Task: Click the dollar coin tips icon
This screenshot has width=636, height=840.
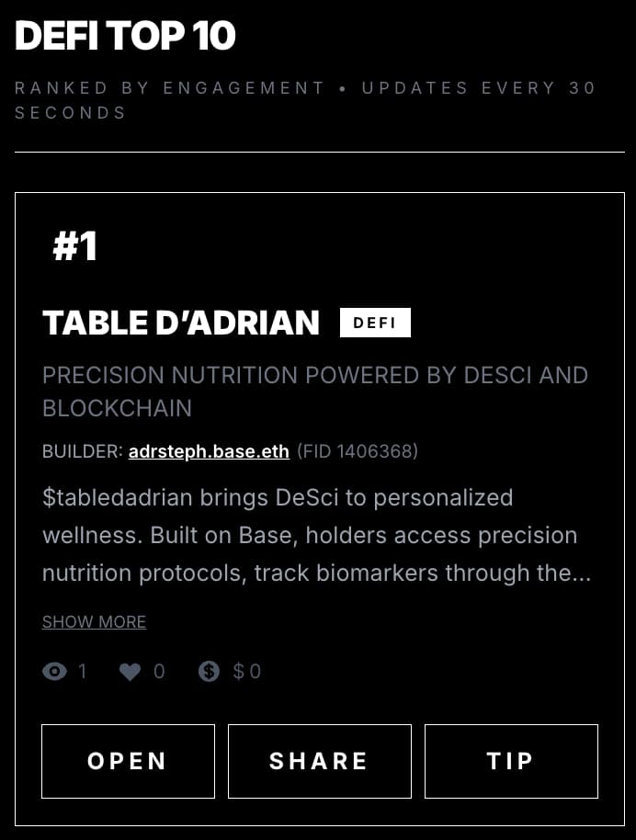Action: click(x=209, y=672)
